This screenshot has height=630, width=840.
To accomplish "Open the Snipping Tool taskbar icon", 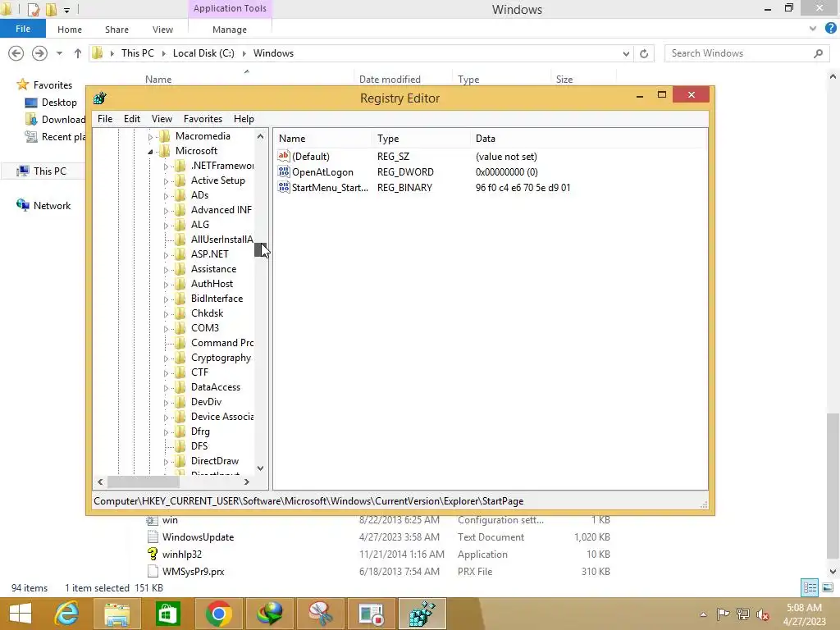I will (x=321, y=614).
